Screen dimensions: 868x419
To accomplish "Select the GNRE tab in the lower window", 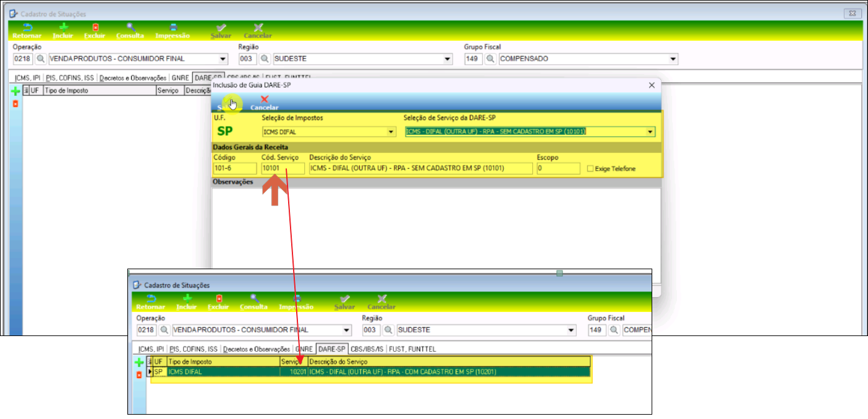I will point(304,349).
